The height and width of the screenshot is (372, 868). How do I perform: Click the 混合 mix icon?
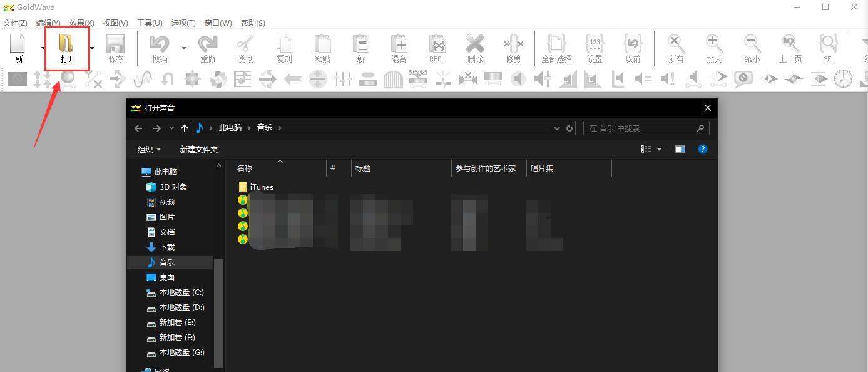coord(399,44)
